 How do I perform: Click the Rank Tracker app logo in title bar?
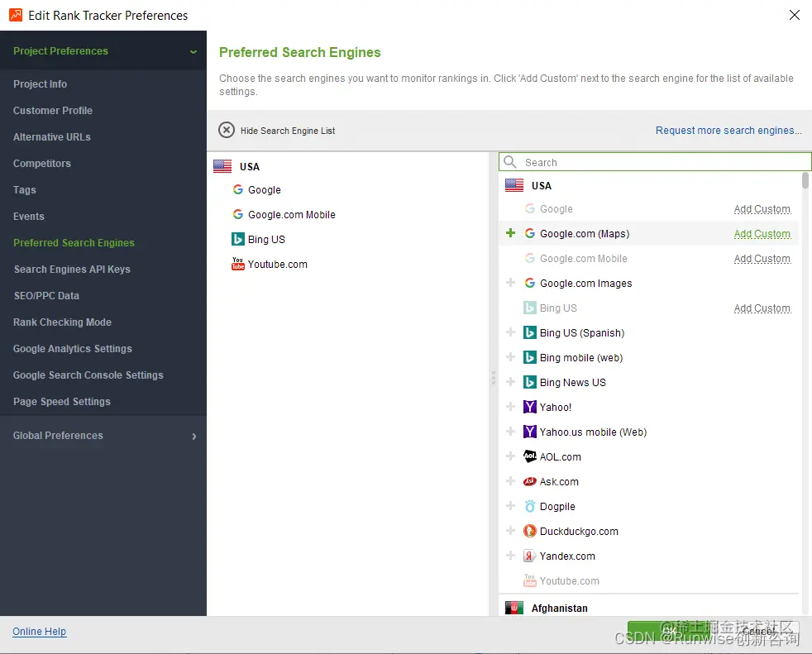tap(16, 15)
